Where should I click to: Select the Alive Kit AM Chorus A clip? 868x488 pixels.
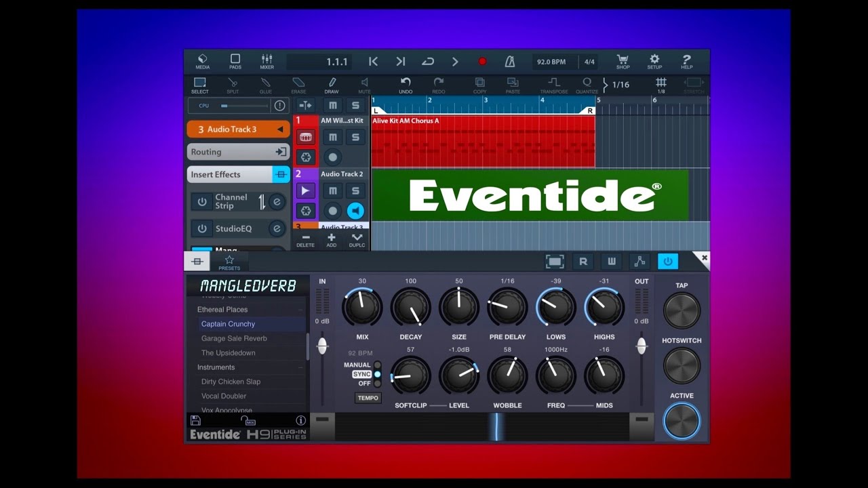483,141
